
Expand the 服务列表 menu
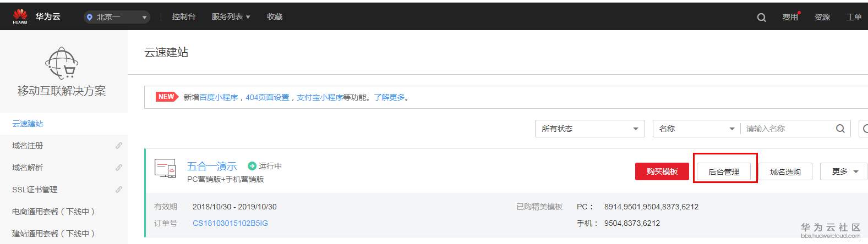[x=231, y=17]
